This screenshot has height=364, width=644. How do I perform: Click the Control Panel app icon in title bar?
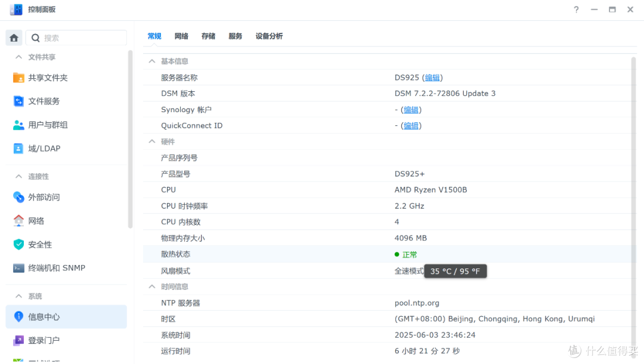coord(16,10)
